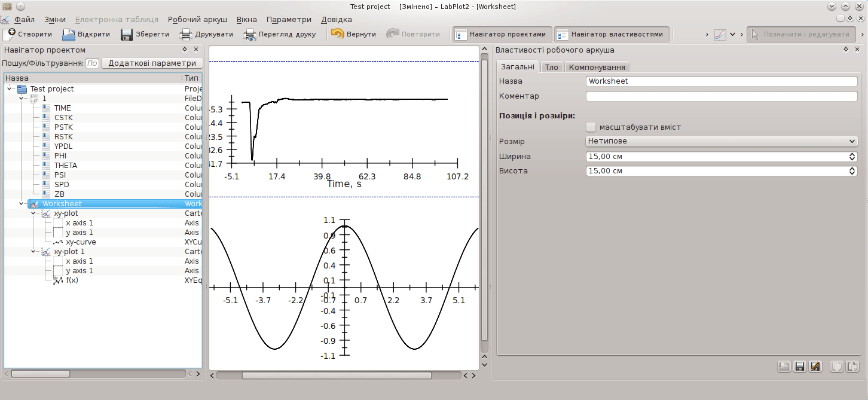The width and height of the screenshot is (868, 400).
Task: Collapse the Worksheet tree node
Action: pos(22,204)
